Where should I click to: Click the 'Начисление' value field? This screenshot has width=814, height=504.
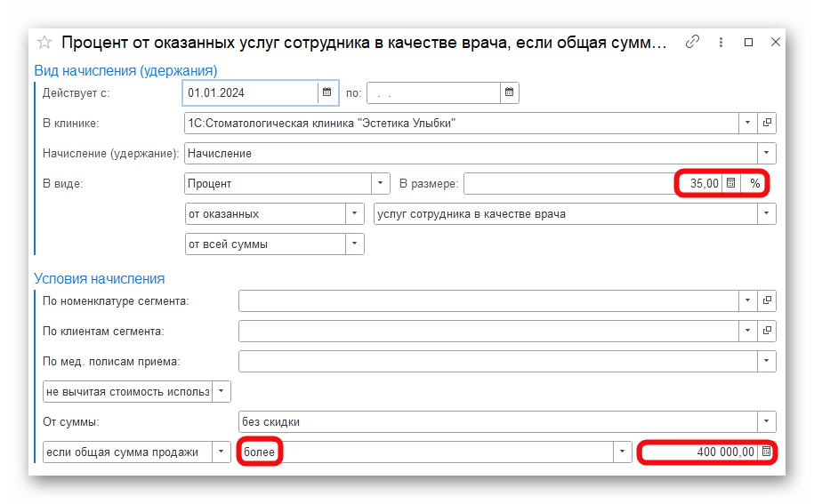[x=471, y=153]
